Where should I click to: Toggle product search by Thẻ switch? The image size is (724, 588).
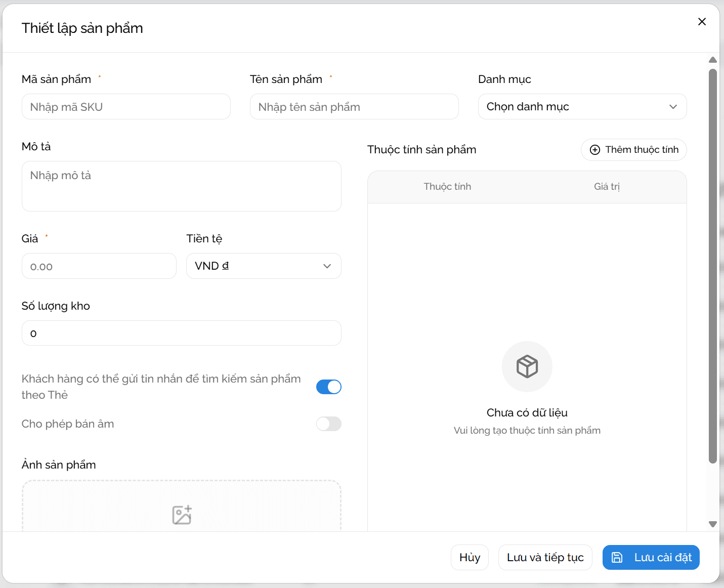click(329, 387)
